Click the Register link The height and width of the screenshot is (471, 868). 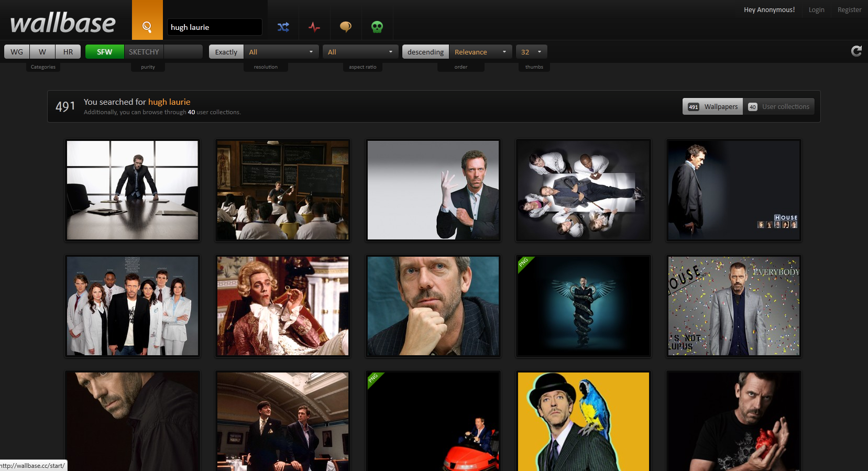[849, 9]
